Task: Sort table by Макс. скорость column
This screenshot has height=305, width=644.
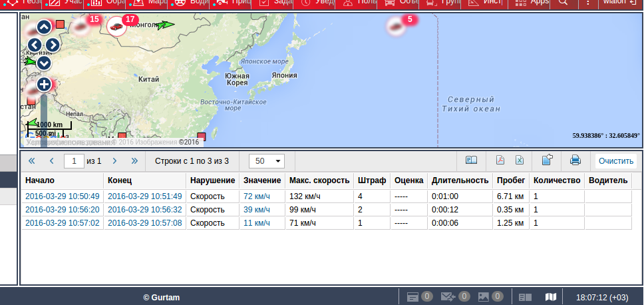Action: pos(319,180)
